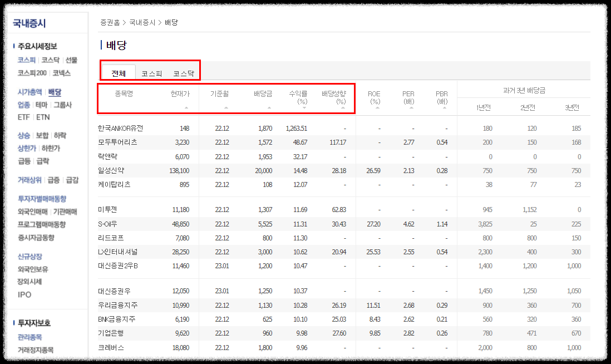Open 락앤락 stock name
611x364 pixels.
pyautogui.click(x=107, y=156)
